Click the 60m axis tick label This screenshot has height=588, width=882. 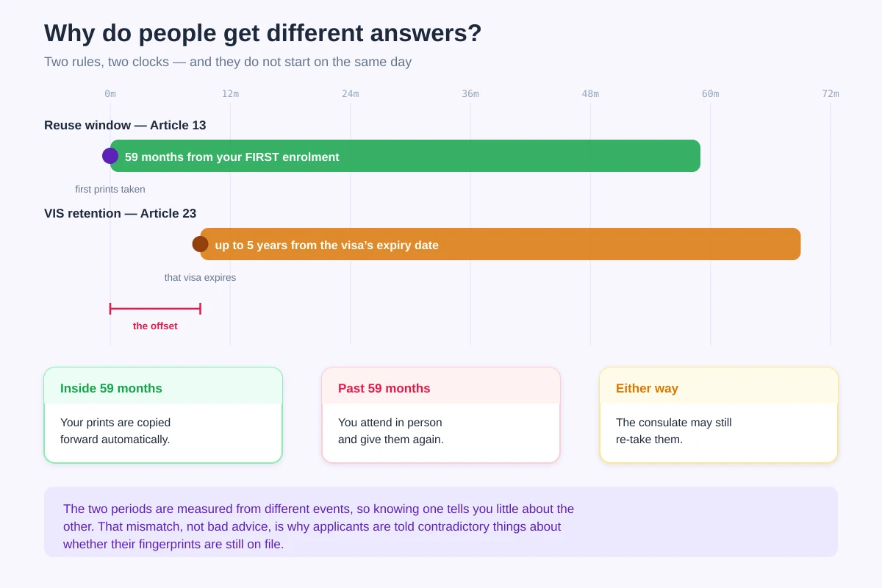(x=711, y=93)
